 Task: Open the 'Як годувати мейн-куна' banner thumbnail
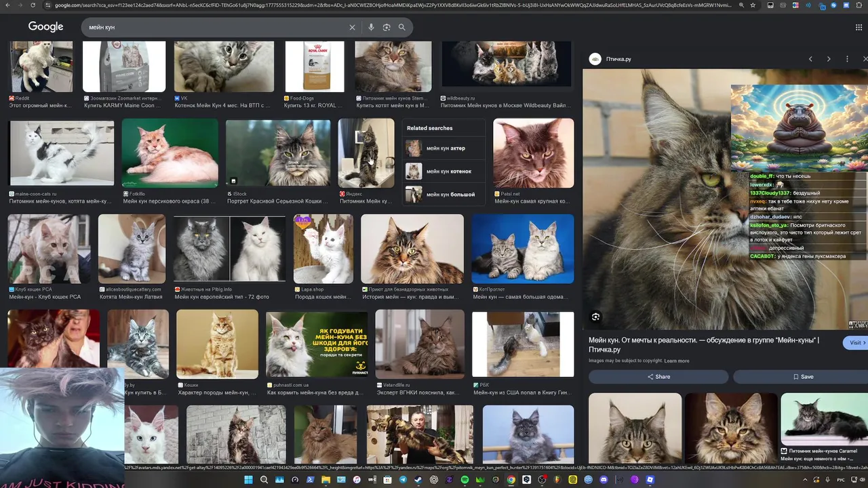click(317, 344)
